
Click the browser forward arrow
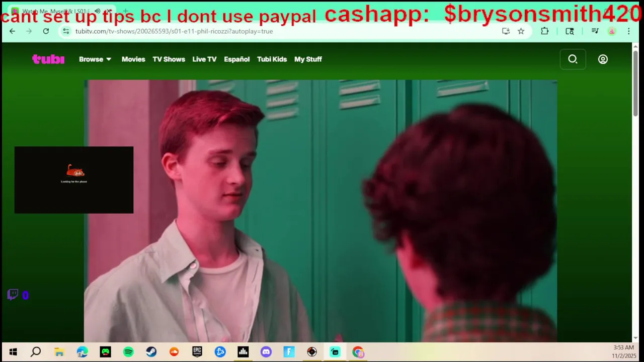[x=29, y=31]
